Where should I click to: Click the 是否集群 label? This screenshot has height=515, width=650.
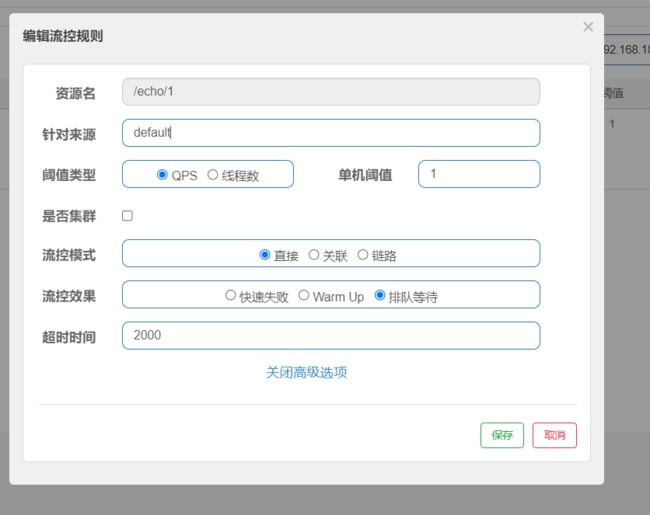(69, 216)
